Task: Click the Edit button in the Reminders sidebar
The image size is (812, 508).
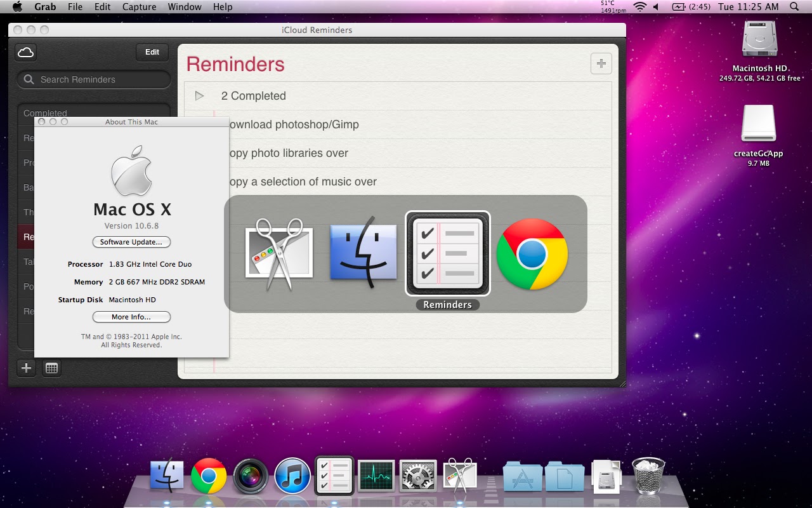Action: [152, 52]
